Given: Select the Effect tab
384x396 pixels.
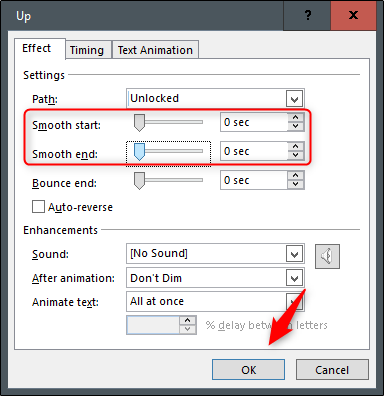Looking at the screenshot, I should (37, 48).
